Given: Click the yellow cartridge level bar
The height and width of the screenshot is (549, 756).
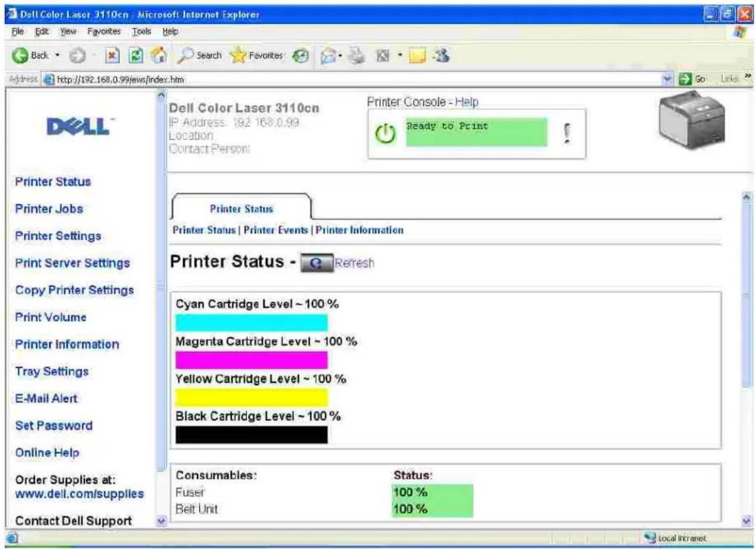Looking at the screenshot, I should tap(252, 397).
